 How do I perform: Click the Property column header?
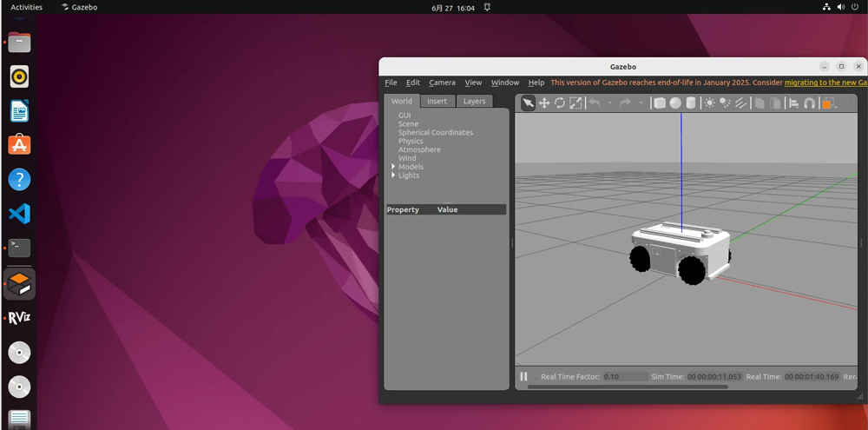pos(403,209)
